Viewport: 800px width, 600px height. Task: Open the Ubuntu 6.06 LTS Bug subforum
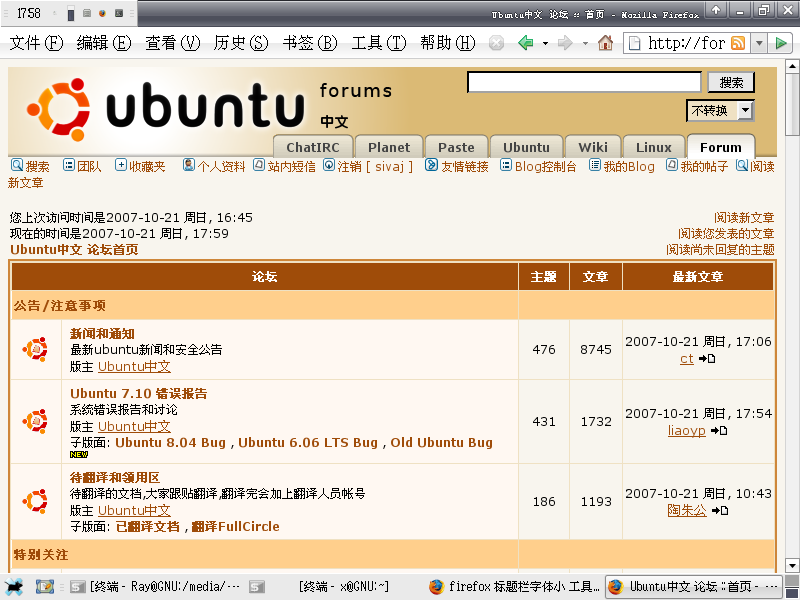(308, 442)
